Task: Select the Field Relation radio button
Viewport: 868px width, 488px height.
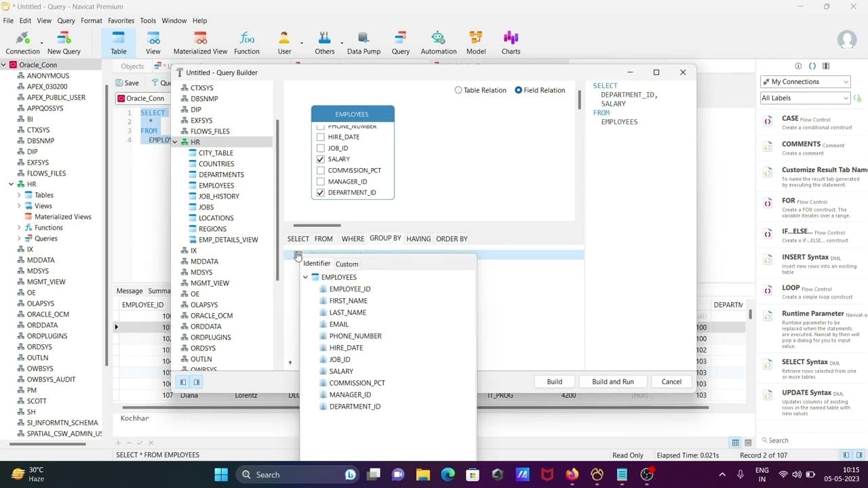Action: pos(519,90)
